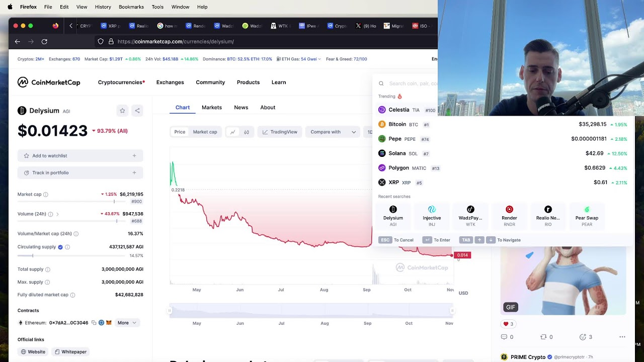This screenshot has width=644, height=362.
Task: Click left handle of chart range slider
Action: tap(170, 311)
